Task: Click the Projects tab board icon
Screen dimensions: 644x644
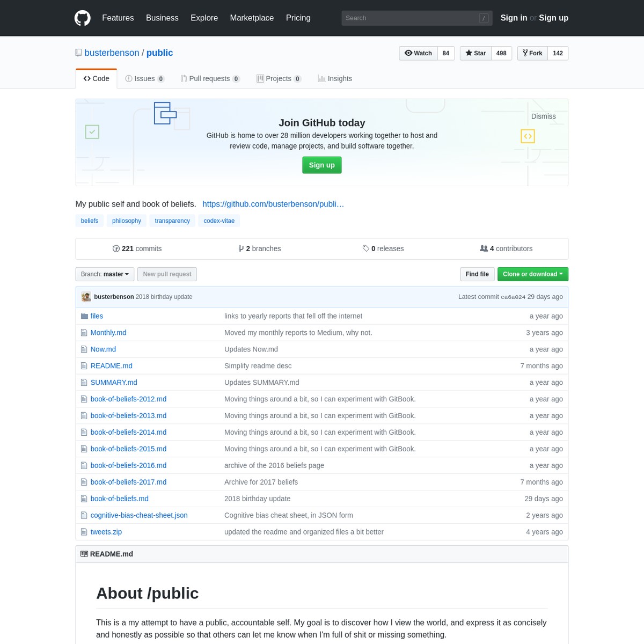Action: [x=260, y=78]
